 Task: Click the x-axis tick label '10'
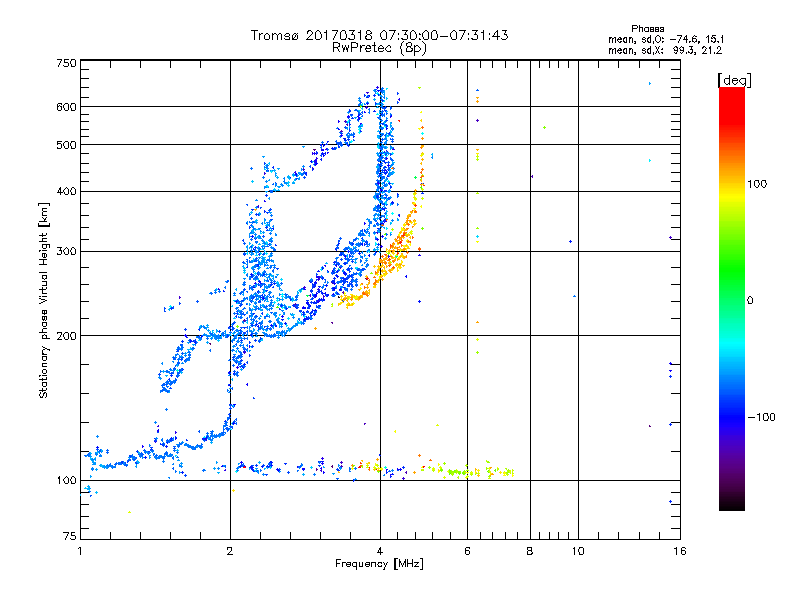[x=578, y=551]
